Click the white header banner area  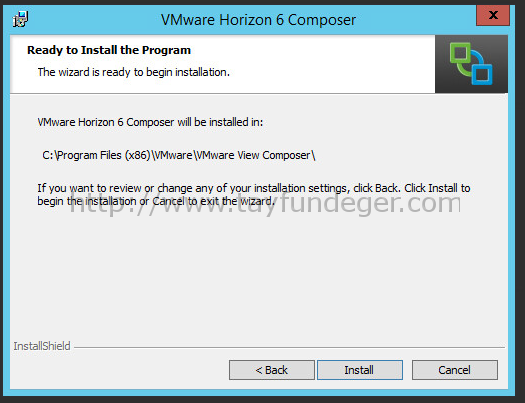coord(223,64)
